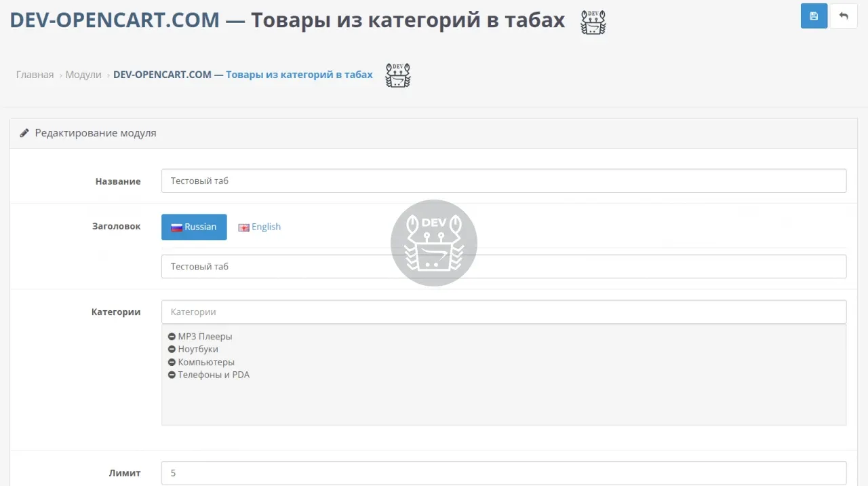Focus the Название input field
868x486 pixels.
tap(504, 181)
